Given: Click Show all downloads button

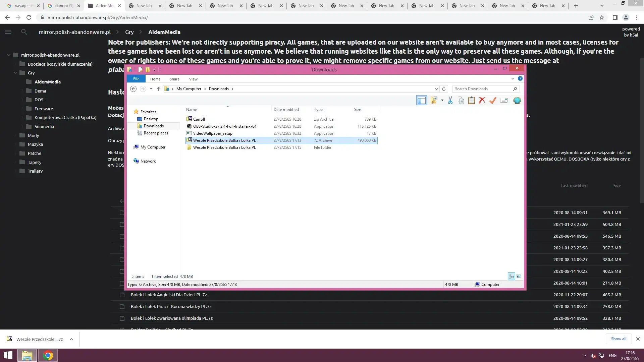Looking at the screenshot, I should [x=618, y=339].
